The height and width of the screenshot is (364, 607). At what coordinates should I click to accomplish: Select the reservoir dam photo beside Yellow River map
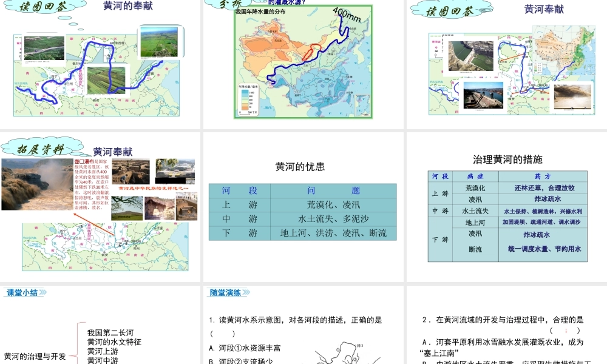(x=470, y=56)
